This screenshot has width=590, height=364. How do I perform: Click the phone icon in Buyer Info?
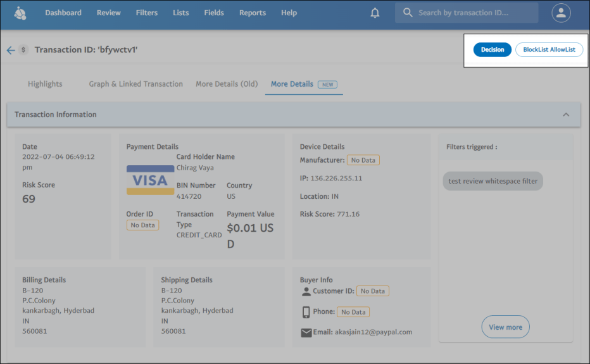tap(306, 312)
